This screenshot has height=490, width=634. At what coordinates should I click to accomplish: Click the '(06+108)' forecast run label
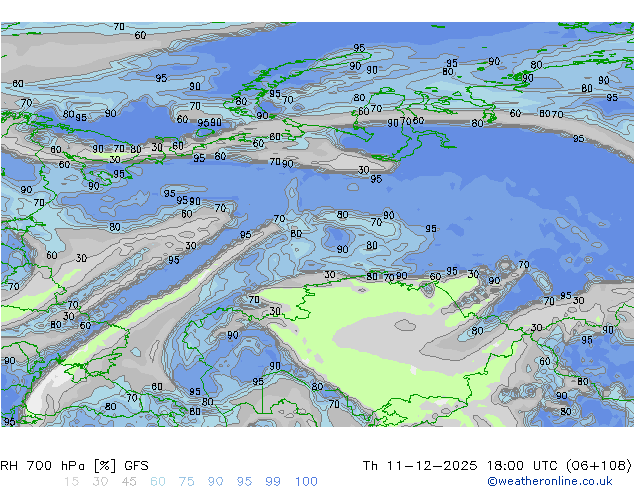598,466
